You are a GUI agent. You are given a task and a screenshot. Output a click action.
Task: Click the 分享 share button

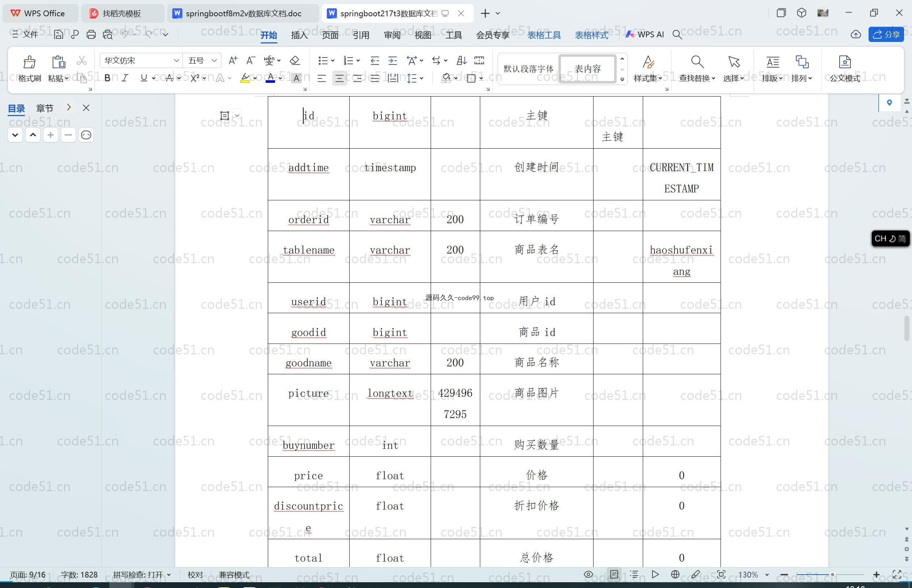tap(886, 34)
